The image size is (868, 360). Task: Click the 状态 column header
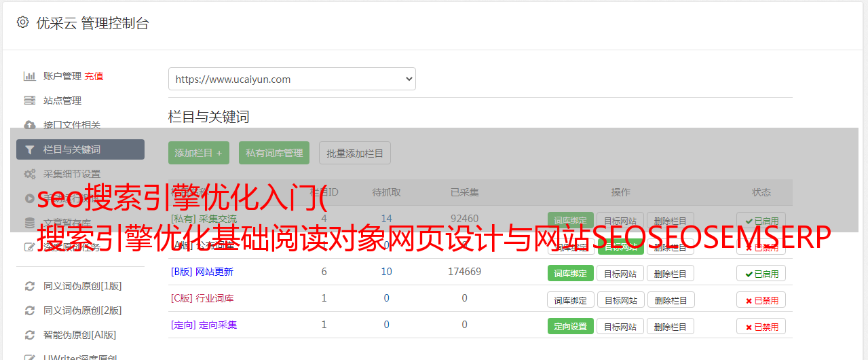761,192
